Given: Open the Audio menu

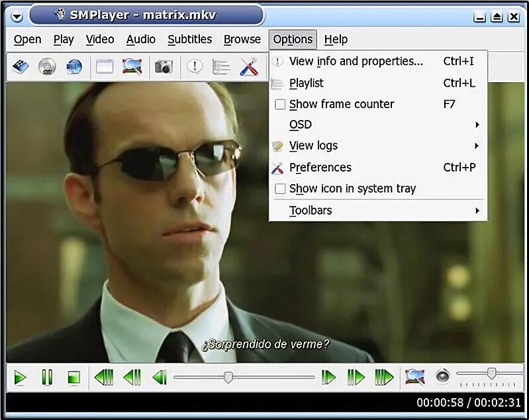Looking at the screenshot, I should click(x=140, y=40).
